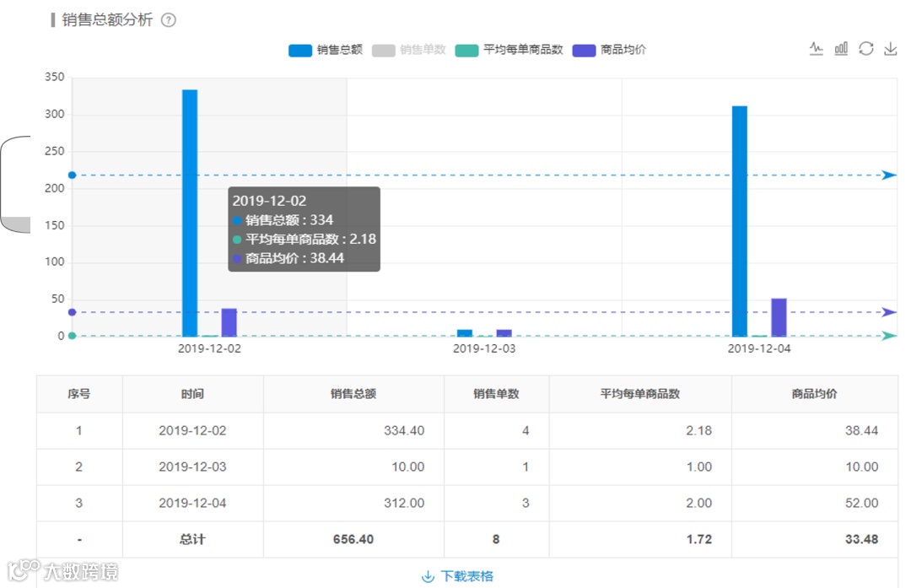Viewport: 911px width, 588px height.
Task: Select the 38.44 average price cell
Action: point(814,430)
